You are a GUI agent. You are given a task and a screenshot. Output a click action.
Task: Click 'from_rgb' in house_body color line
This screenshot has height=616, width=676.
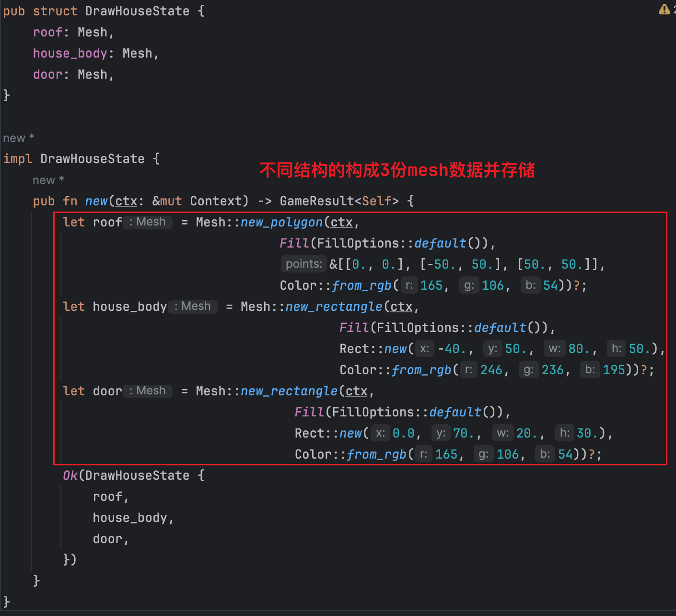click(421, 370)
